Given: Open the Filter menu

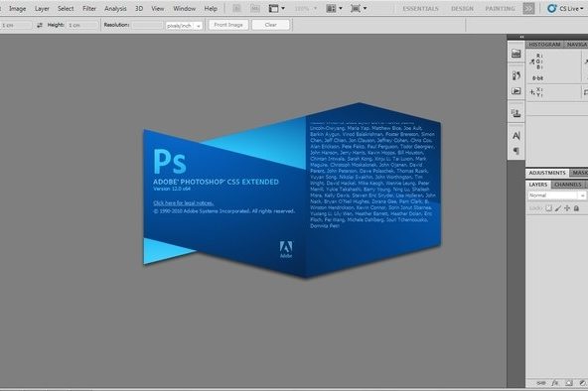Looking at the screenshot, I should tap(89, 8).
